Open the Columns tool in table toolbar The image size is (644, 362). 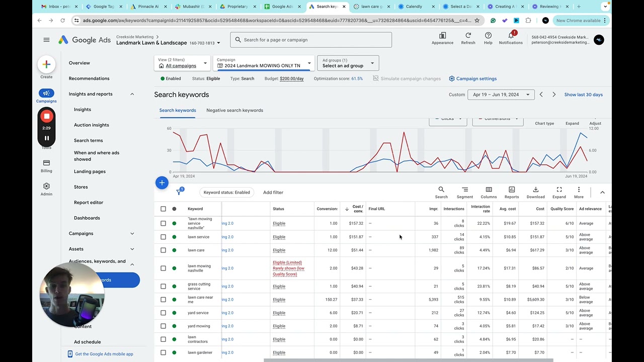[489, 190]
